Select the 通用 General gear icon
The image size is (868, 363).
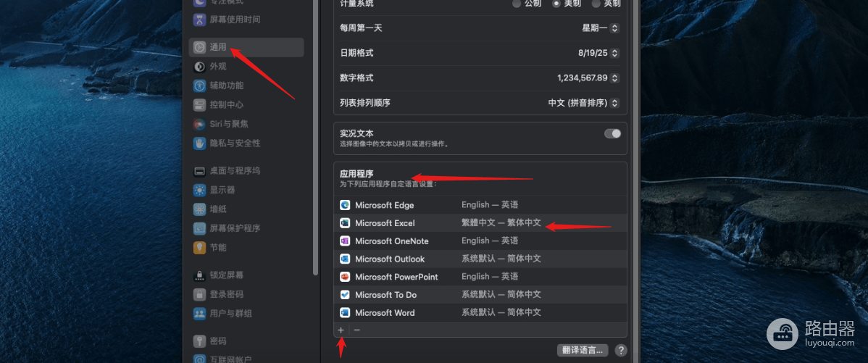pyautogui.click(x=199, y=48)
